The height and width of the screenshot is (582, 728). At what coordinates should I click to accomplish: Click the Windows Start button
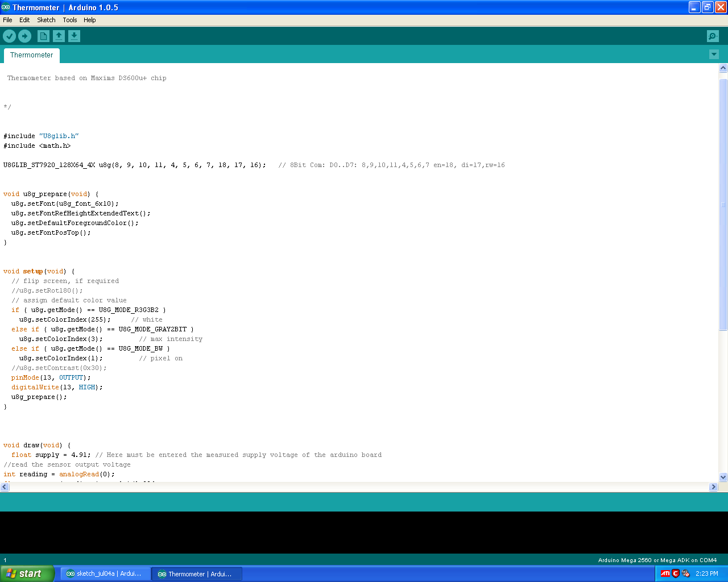[x=27, y=573]
